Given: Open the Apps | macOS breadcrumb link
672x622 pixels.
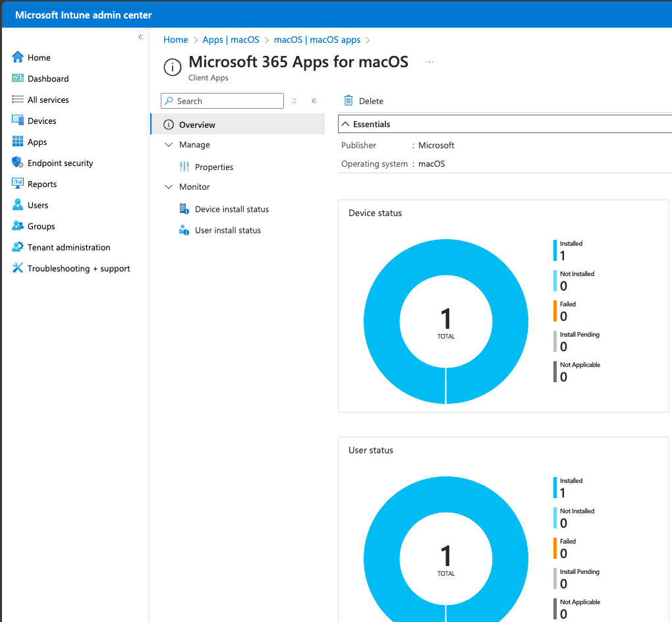Looking at the screenshot, I should click(x=231, y=40).
